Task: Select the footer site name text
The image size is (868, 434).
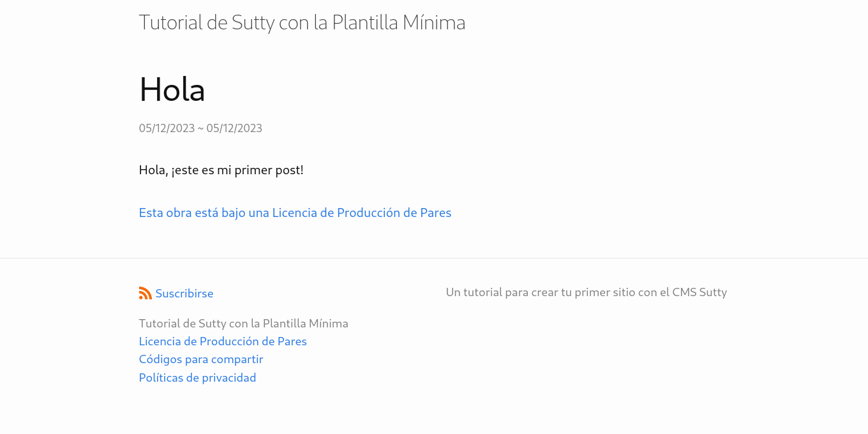Action: coord(243,324)
